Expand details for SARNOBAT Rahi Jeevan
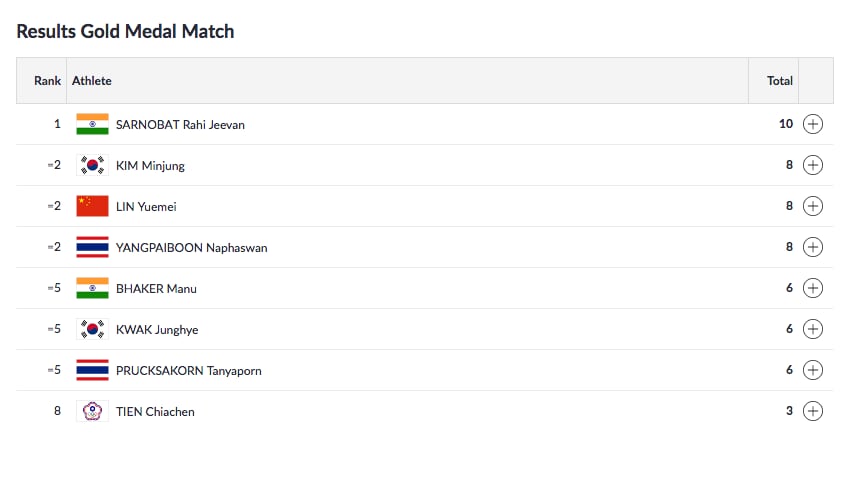 pyautogui.click(x=813, y=124)
